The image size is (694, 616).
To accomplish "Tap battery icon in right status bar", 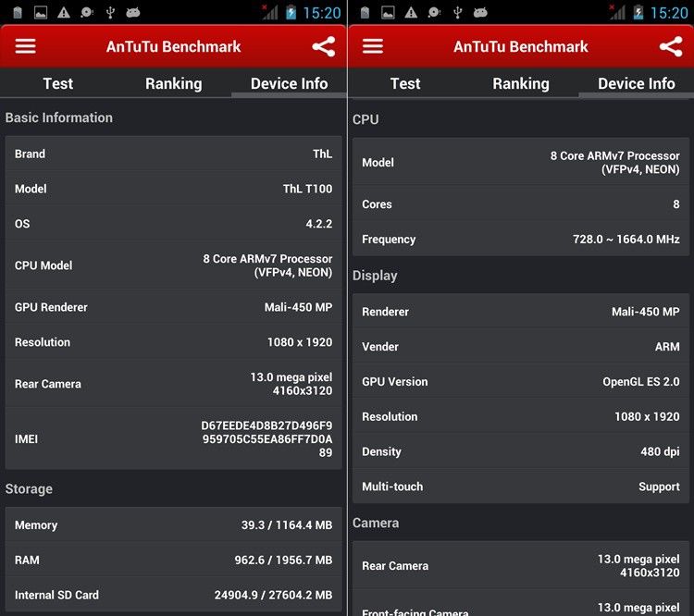I will (x=638, y=12).
